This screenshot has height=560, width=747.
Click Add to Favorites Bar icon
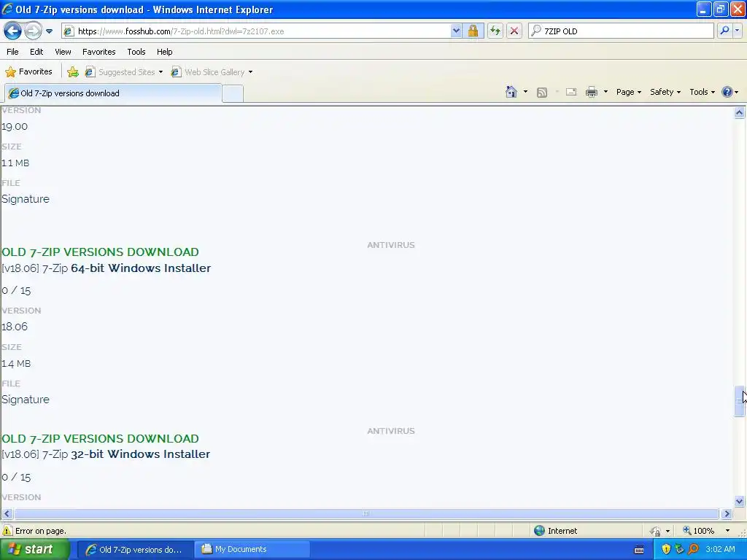(73, 72)
